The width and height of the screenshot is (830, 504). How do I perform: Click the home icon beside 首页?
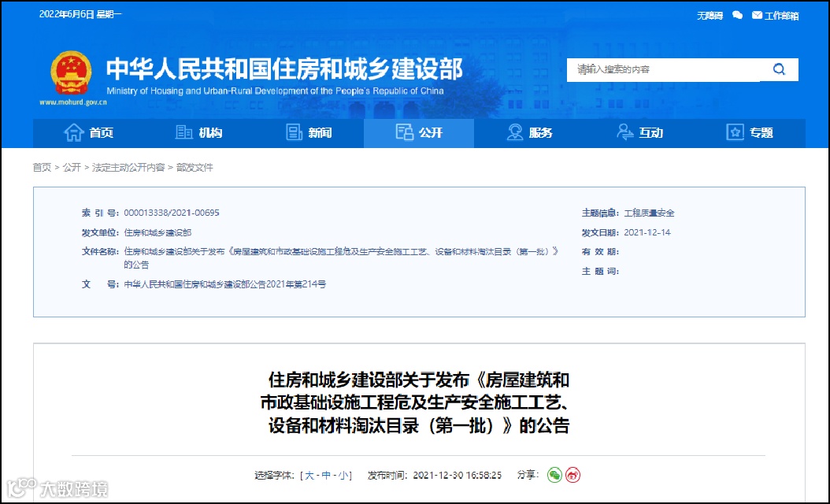coord(73,132)
